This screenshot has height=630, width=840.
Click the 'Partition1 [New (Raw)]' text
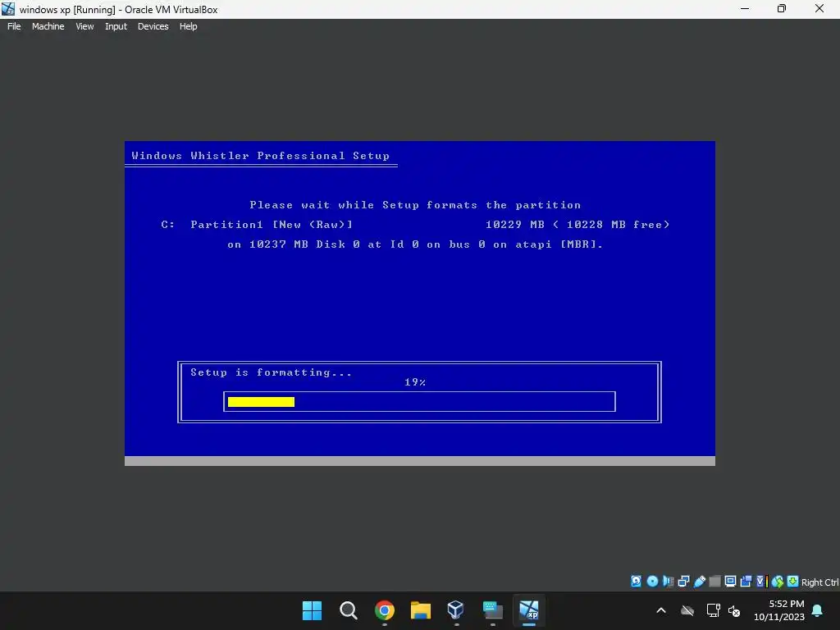[x=272, y=225]
